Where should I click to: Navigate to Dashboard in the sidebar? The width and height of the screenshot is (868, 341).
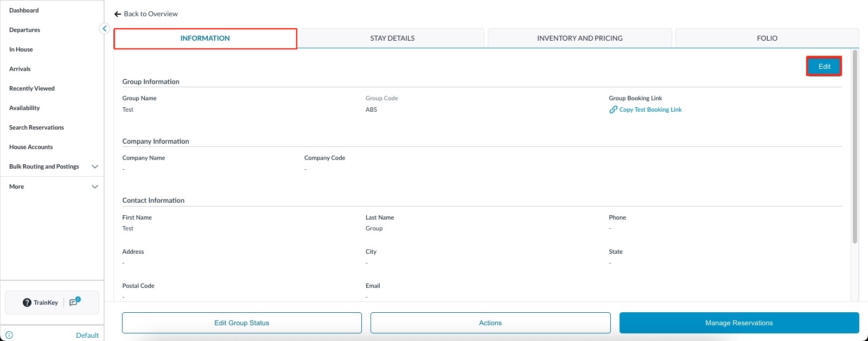click(24, 10)
